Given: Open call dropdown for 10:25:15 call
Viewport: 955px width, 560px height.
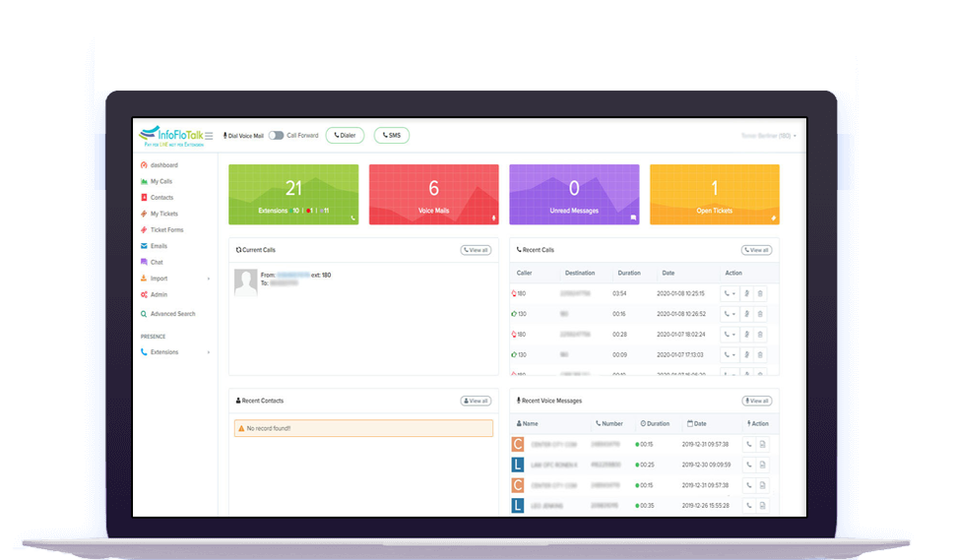Looking at the screenshot, I should 730,293.
